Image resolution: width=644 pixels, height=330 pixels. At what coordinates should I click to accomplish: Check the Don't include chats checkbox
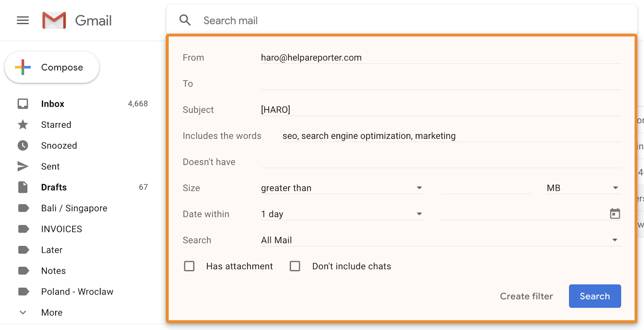pyautogui.click(x=295, y=266)
